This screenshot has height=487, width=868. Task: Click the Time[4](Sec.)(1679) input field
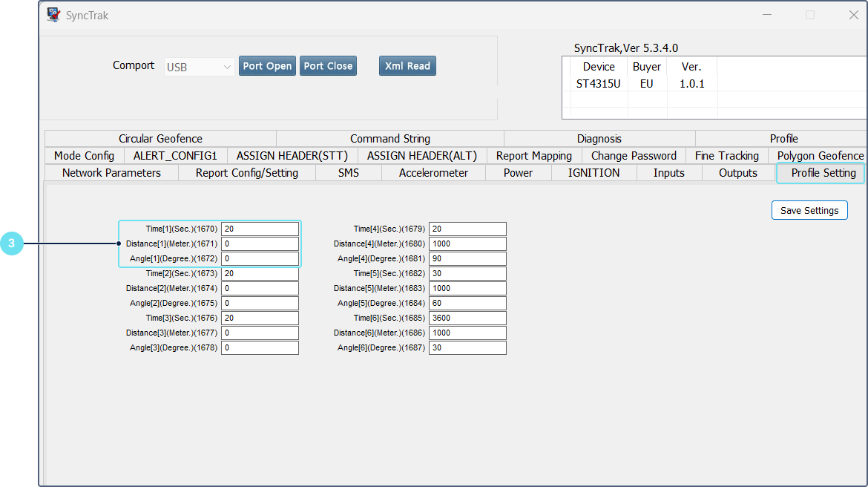[x=467, y=229]
